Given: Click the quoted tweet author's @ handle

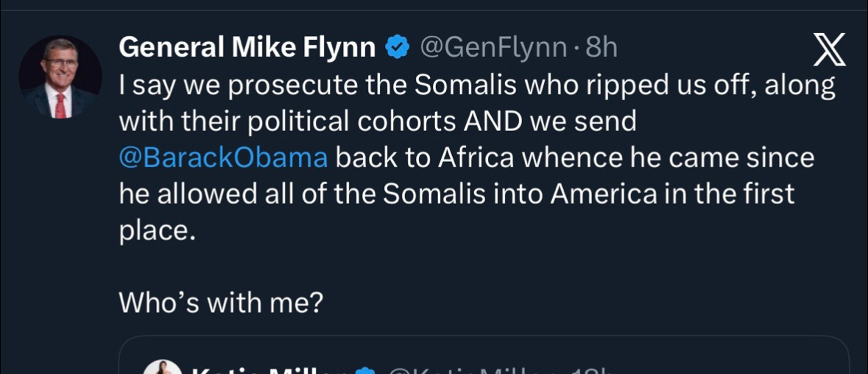Looking at the screenshot, I should coord(471,370).
